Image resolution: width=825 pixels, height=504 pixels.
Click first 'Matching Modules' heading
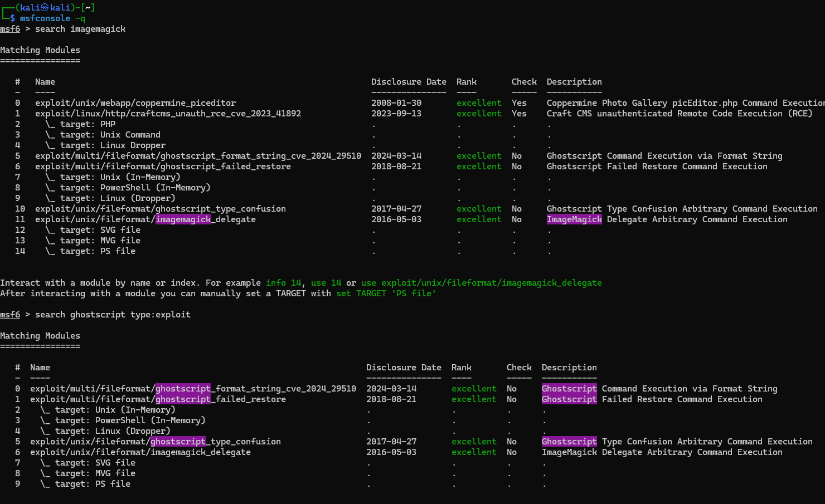(x=40, y=50)
